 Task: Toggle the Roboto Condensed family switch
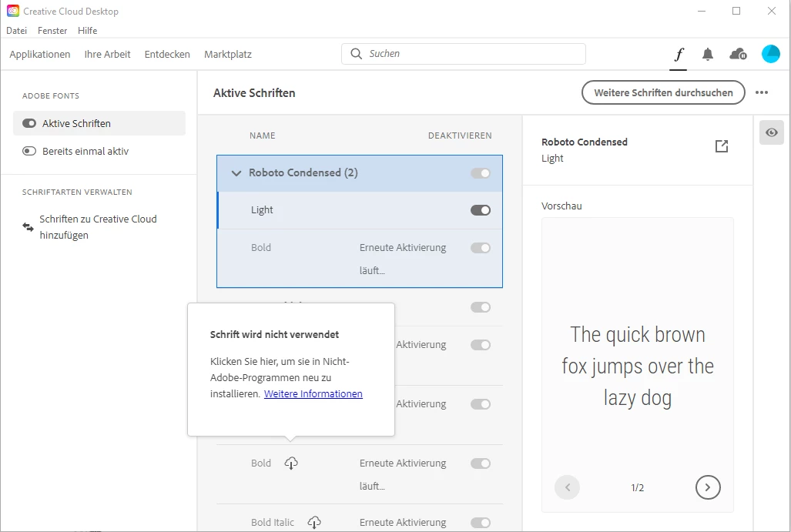[481, 173]
